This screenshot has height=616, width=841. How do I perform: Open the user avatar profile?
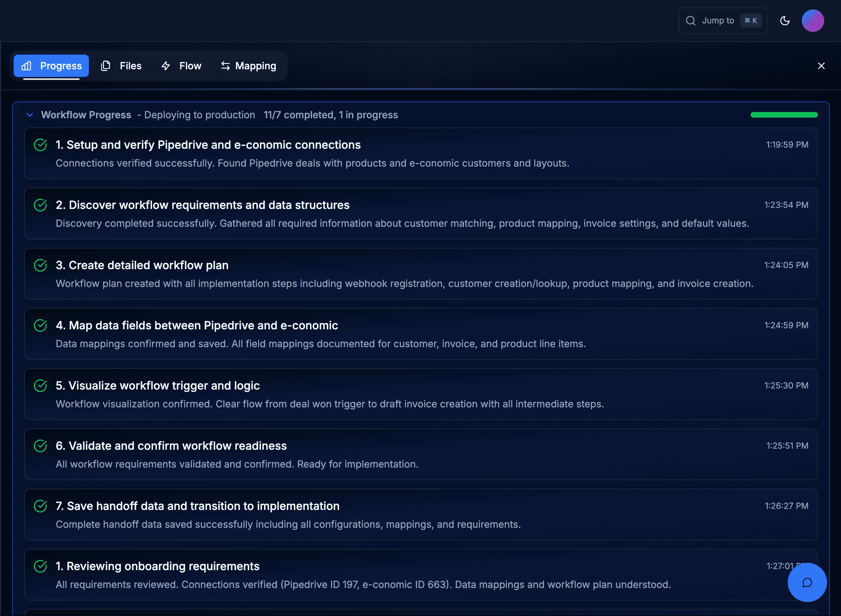point(812,21)
